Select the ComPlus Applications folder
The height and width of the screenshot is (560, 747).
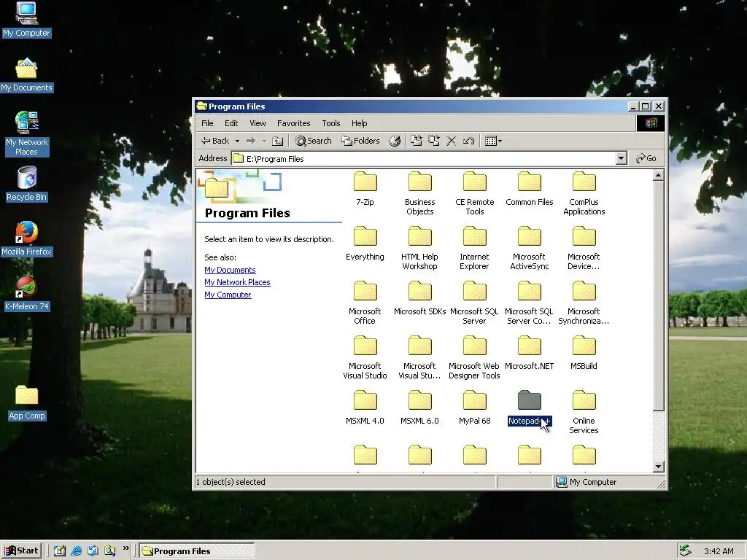point(584,194)
